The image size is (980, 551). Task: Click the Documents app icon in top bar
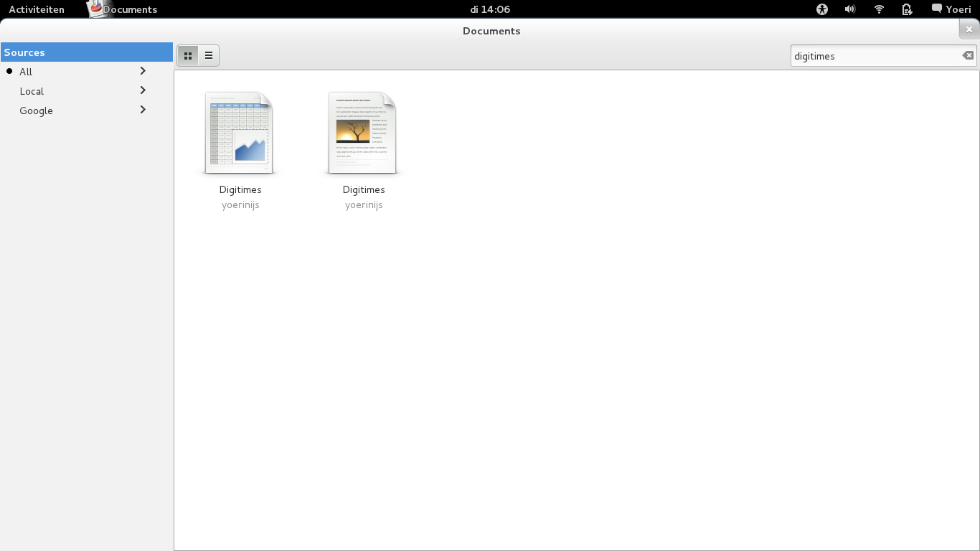pos(95,8)
